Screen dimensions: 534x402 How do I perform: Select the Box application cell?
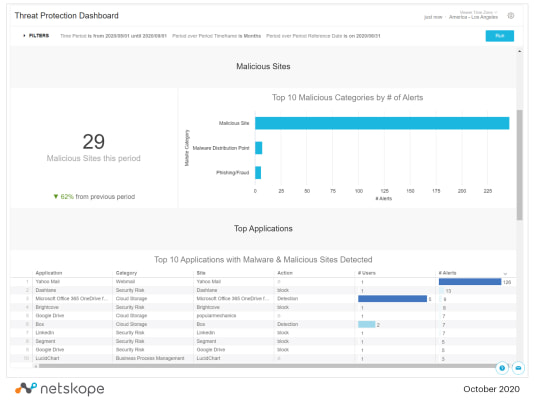click(40, 324)
